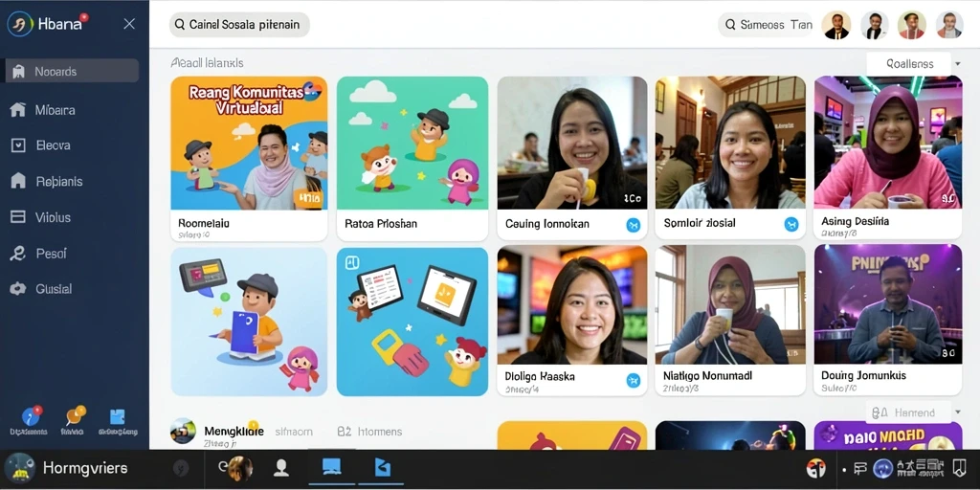Open the blue file taskbar icon
The height and width of the screenshot is (490, 980).
[x=381, y=467]
